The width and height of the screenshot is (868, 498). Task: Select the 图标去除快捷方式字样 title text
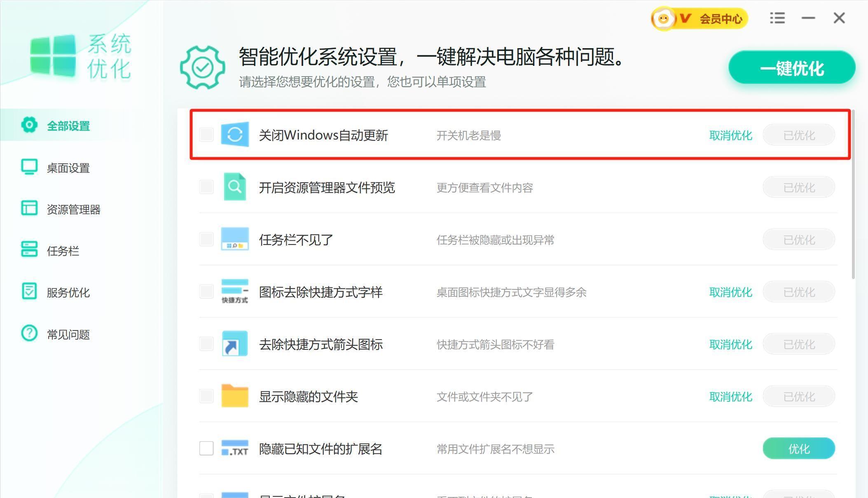321,292
